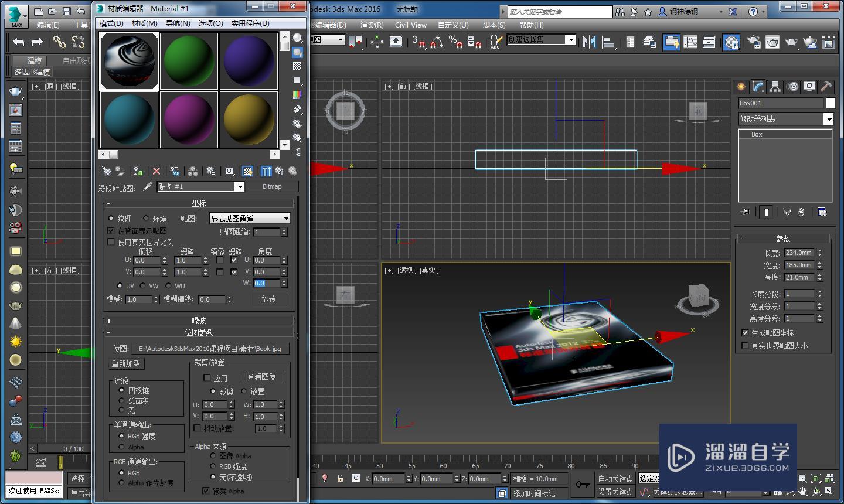Open the 材质(M) menu

point(144,23)
